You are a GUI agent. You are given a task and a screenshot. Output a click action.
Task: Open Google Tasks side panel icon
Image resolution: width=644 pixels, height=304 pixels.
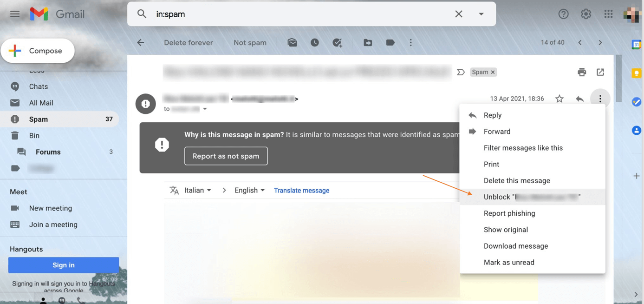pyautogui.click(x=637, y=102)
